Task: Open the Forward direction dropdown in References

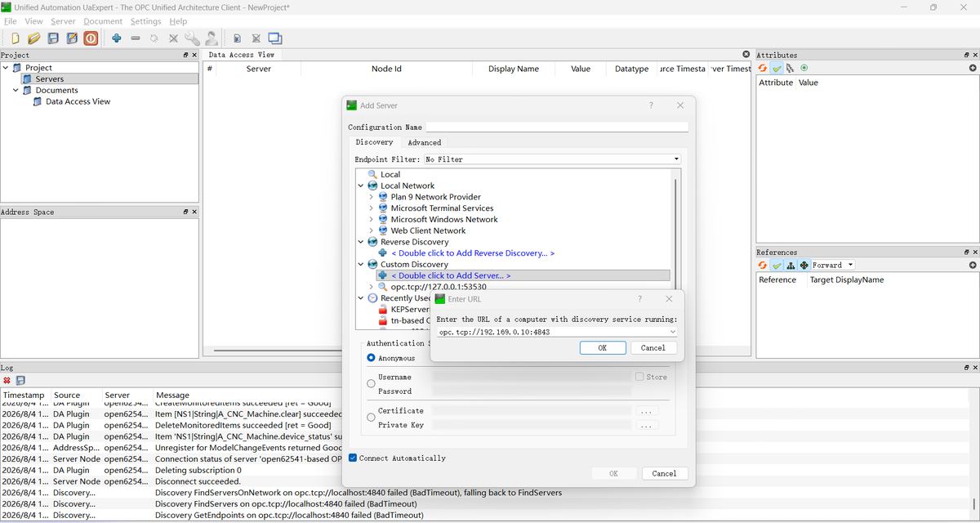Action: pos(832,265)
